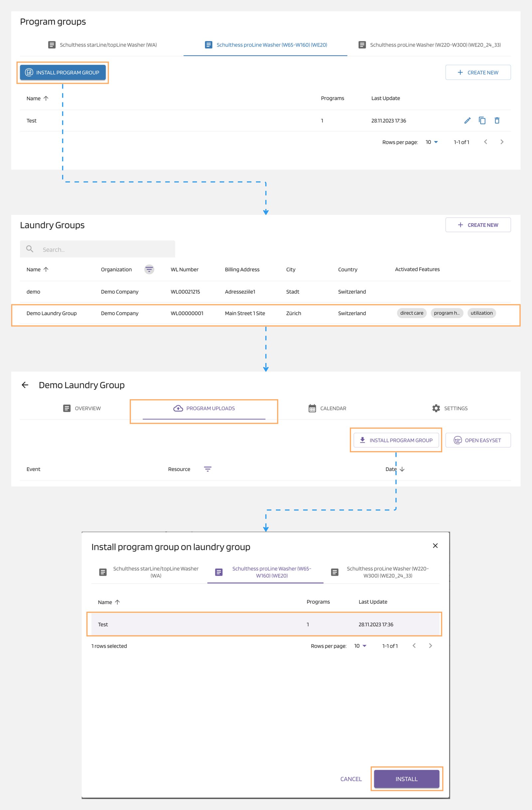
Task: Switch to Schulthess starLine/topLine Washer (WA) tab
Action: [102, 45]
